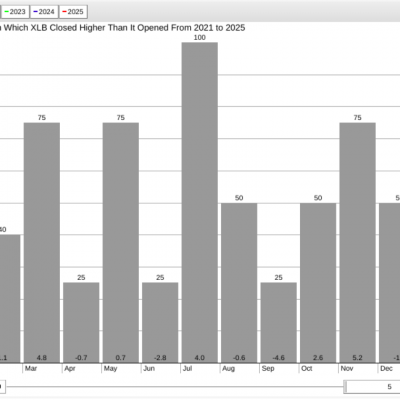This screenshot has height=400, width=400.
Task: Toggle the 2023 year series button
Action: (15, 12)
